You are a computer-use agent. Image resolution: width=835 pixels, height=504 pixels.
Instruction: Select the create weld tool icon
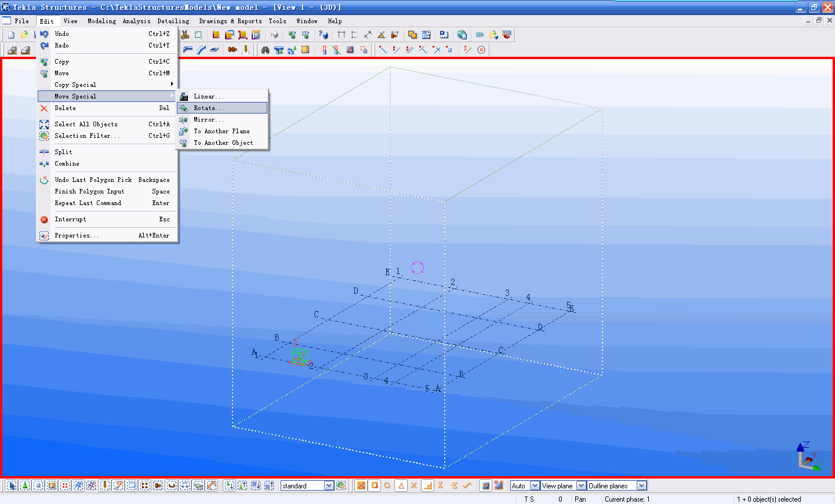click(246, 50)
